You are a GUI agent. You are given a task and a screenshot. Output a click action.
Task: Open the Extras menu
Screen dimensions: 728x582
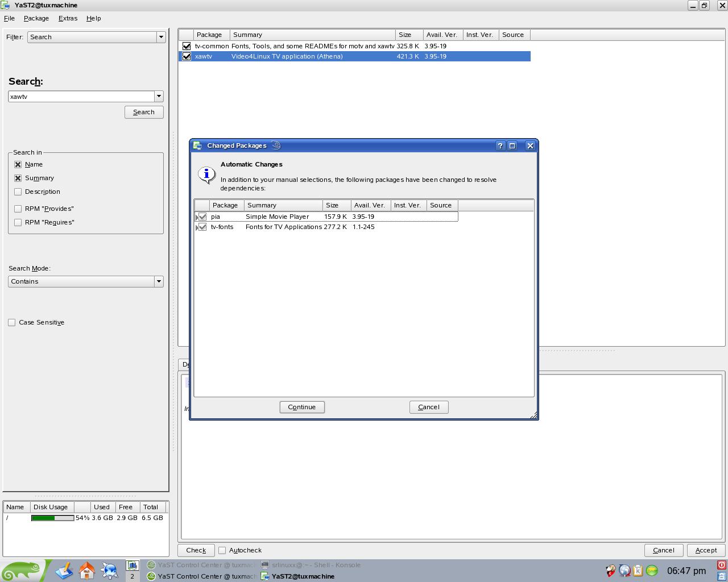[68, 18]
